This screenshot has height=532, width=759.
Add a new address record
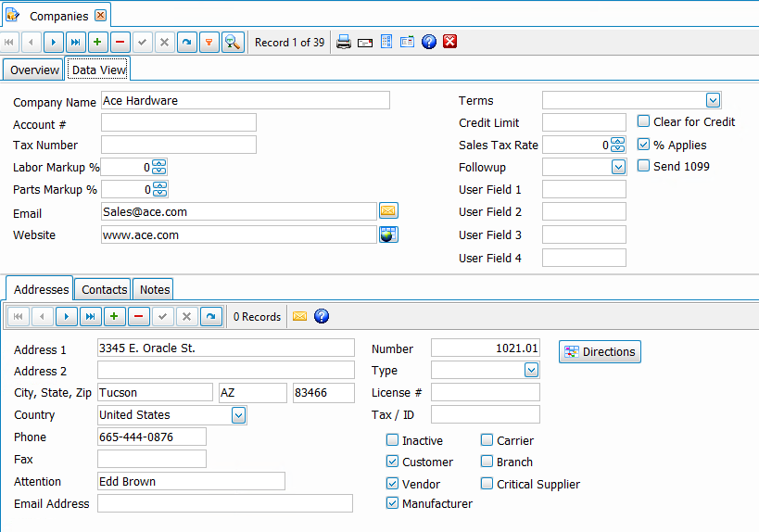coord(114,317)
